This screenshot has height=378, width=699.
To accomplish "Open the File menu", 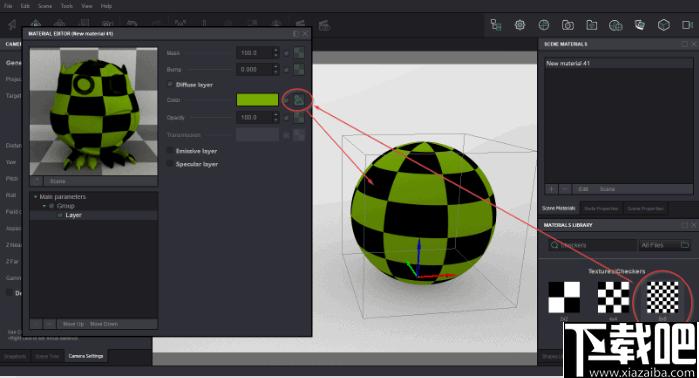I will (8, 6).
